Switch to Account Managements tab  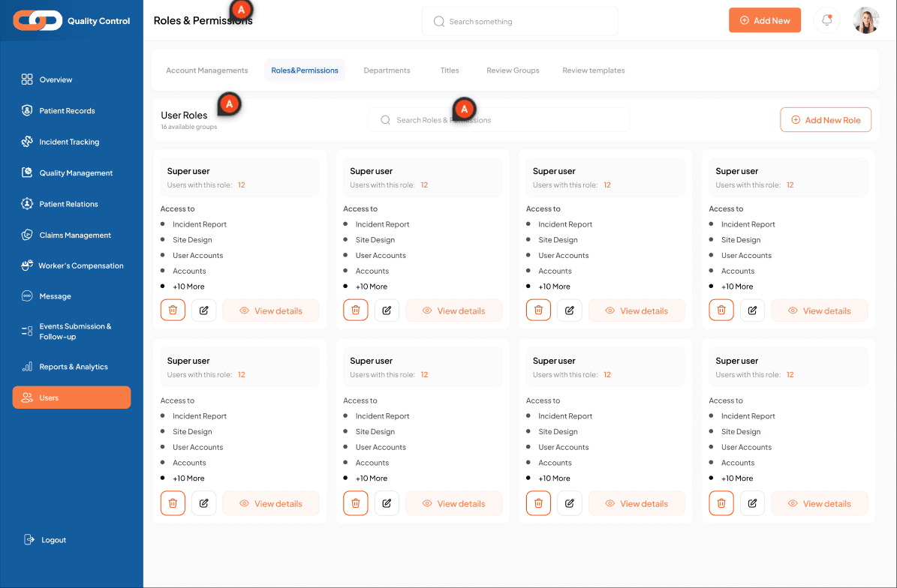(206, 70)
